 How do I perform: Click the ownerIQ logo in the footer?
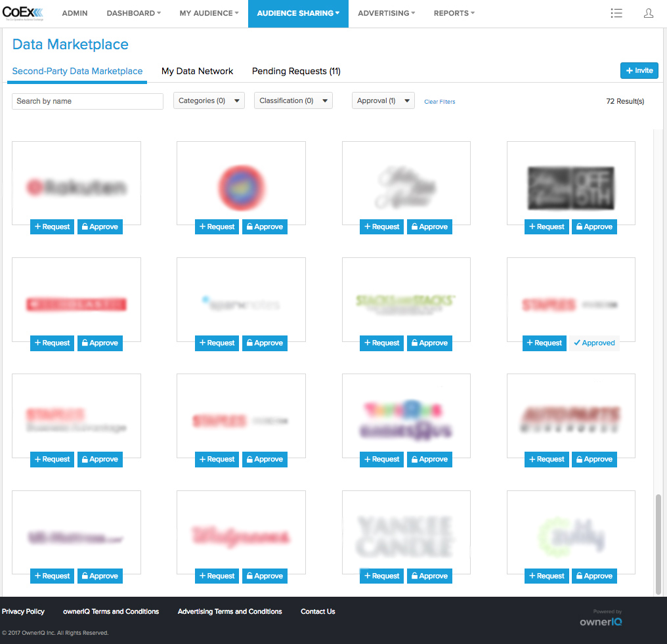click(601, 622)
